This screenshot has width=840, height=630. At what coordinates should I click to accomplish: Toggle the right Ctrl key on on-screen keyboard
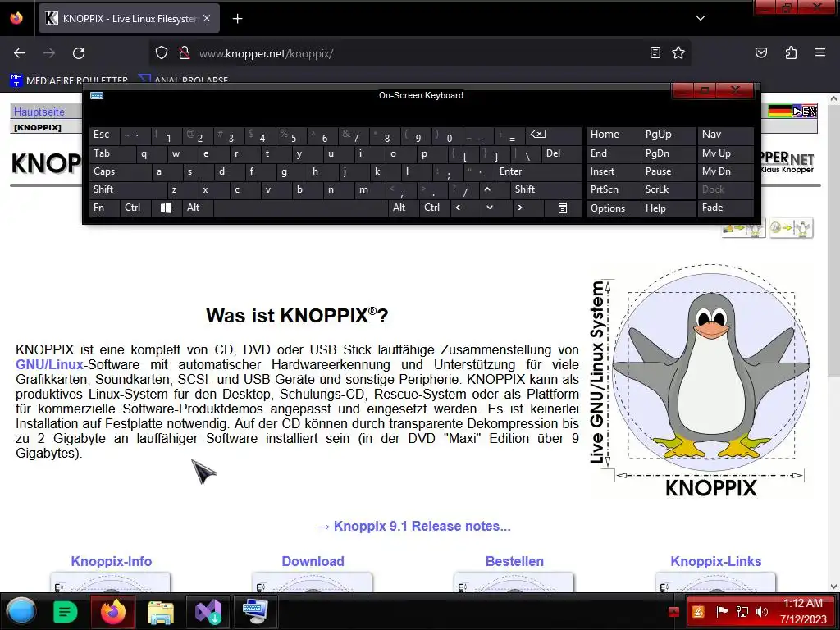434,208
